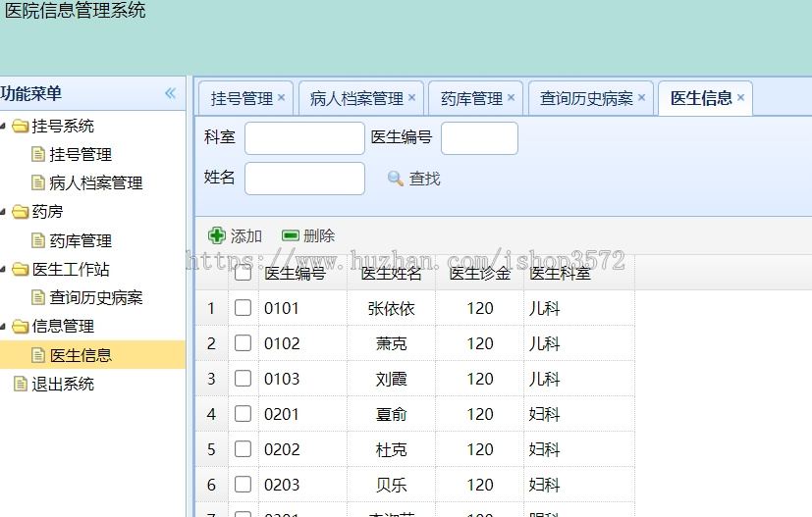Click the document icon beside 查询历史病案 in sidebar

38,297
